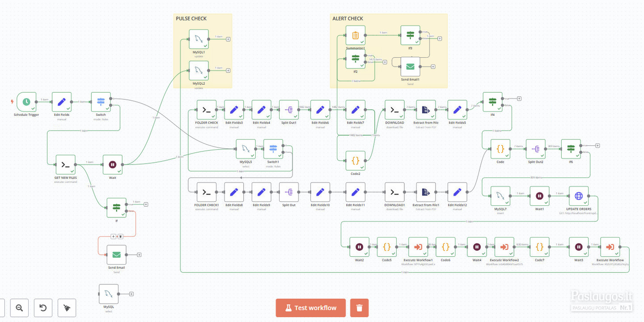Select the Wait4 node
This screenshot has height=322, width=644.
[477, 247]
